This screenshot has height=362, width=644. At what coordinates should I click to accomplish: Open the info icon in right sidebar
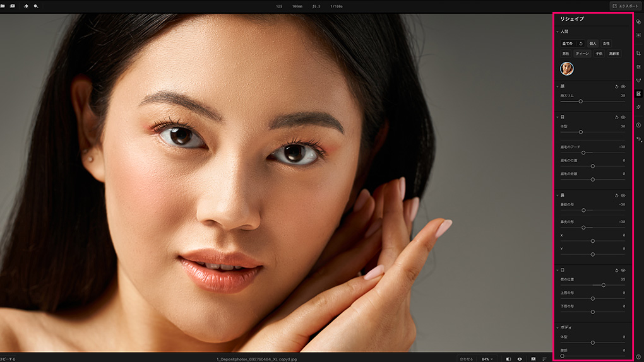click(x=638, y=125)
